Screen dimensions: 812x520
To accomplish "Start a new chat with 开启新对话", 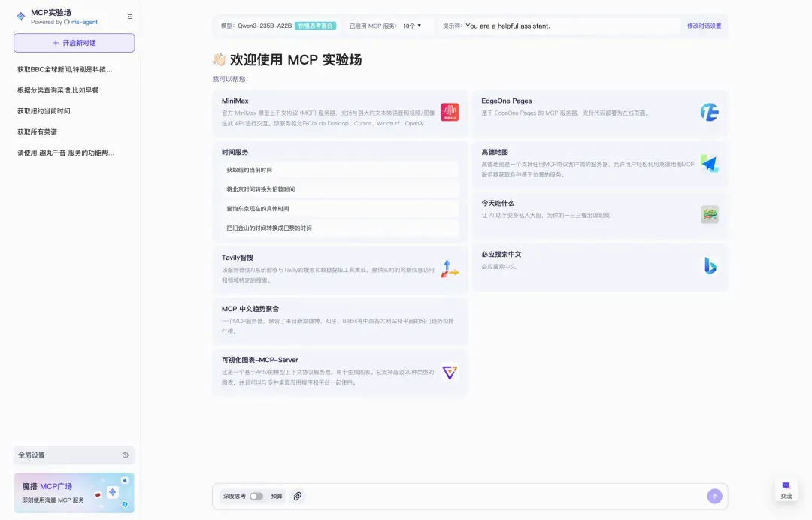I will tap(74, 43).
